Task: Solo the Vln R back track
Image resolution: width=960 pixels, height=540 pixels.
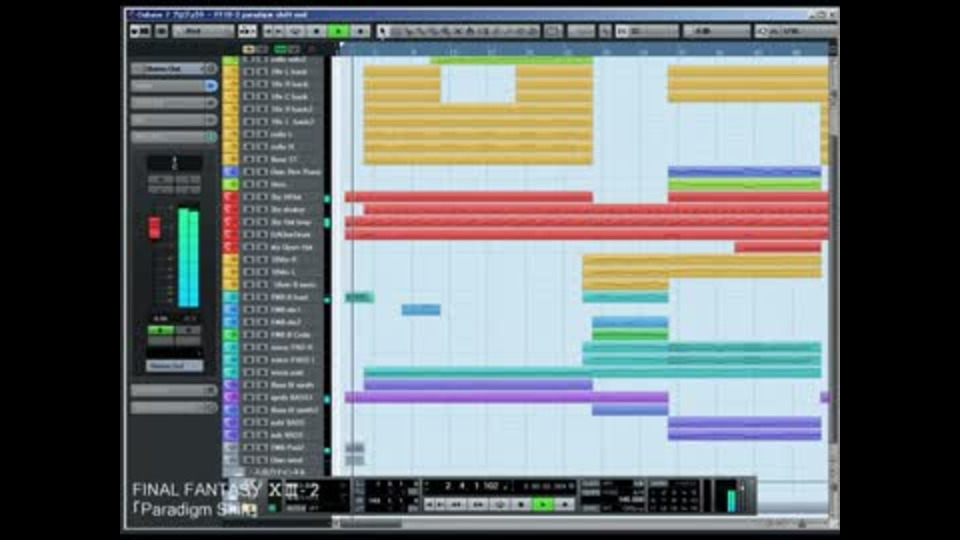Action: tap(262, 84)
